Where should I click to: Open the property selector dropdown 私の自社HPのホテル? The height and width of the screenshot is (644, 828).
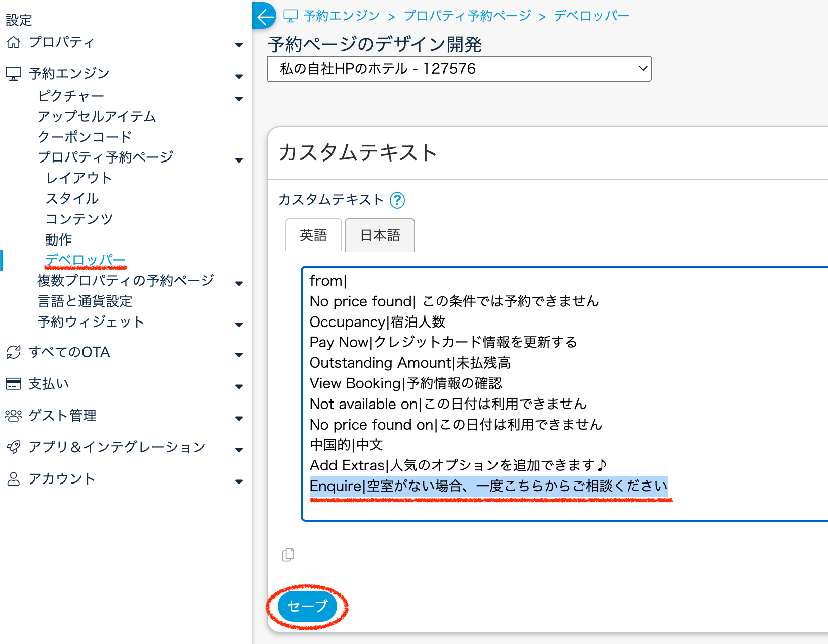[459, 69]
